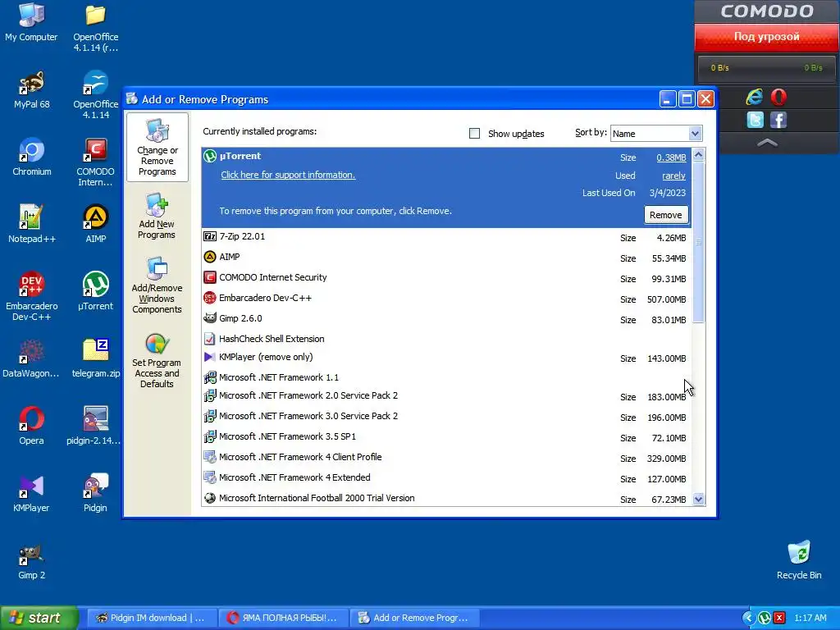
Task: Click Remove button for µTorrent
Action: point(666,215)
